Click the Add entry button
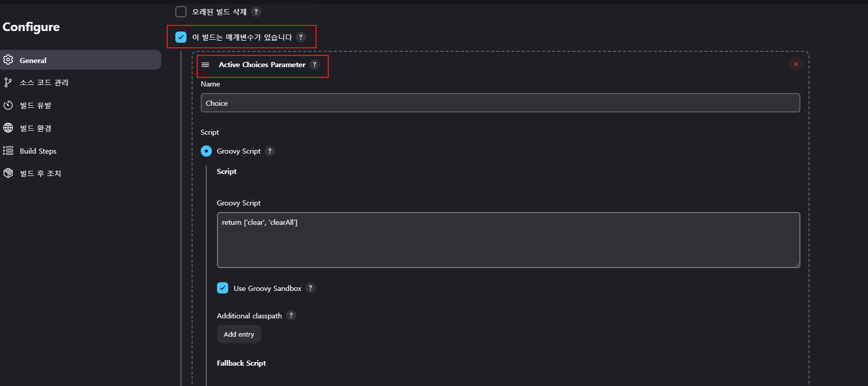Image resolution: width=868 pixels, height=386 pixels. pyautogui.click(x=239, y=334)
